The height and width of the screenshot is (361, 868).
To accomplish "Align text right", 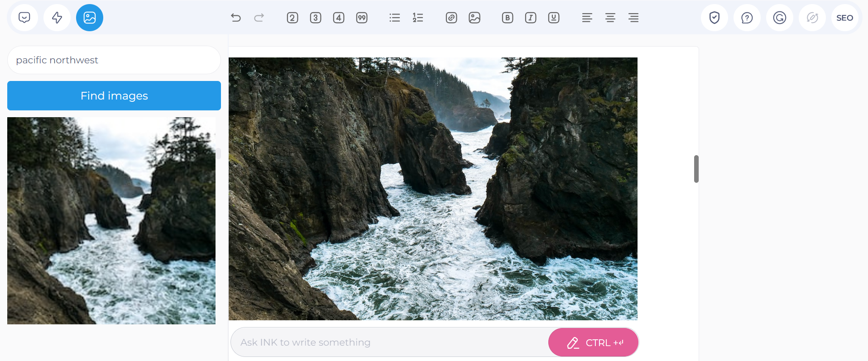I will coord(633,18).
